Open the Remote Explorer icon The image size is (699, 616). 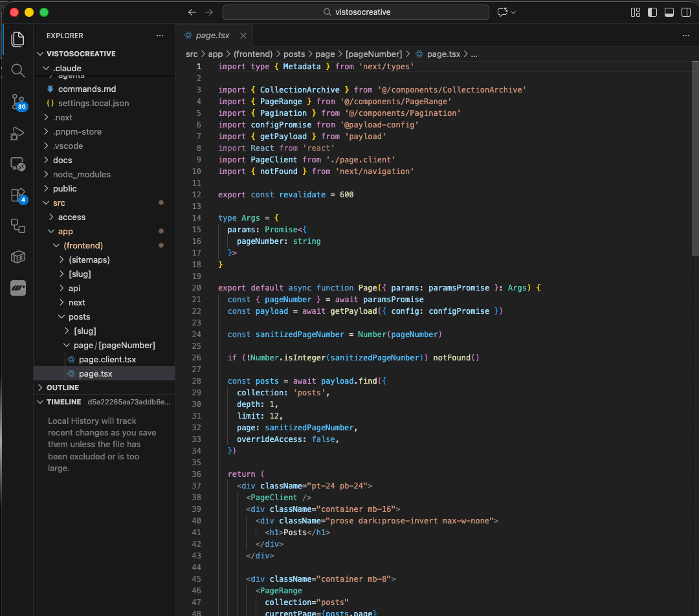coord(17,164)
